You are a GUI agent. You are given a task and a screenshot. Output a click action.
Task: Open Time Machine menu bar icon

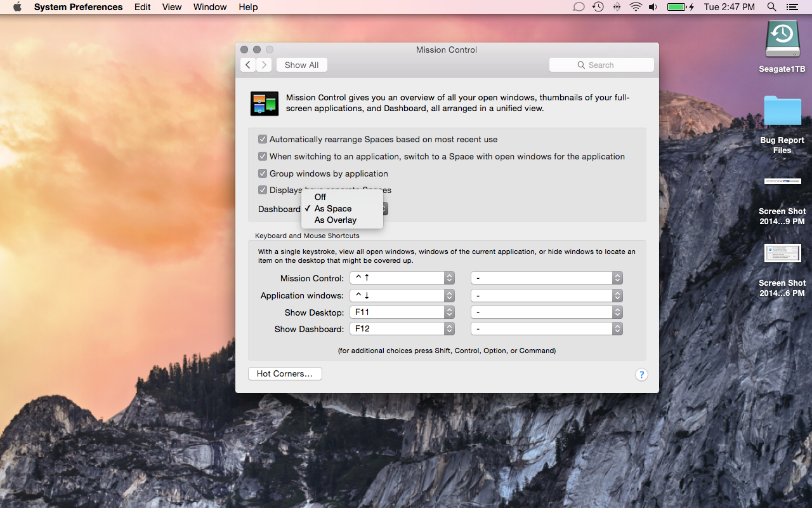(x=598, y=7)
